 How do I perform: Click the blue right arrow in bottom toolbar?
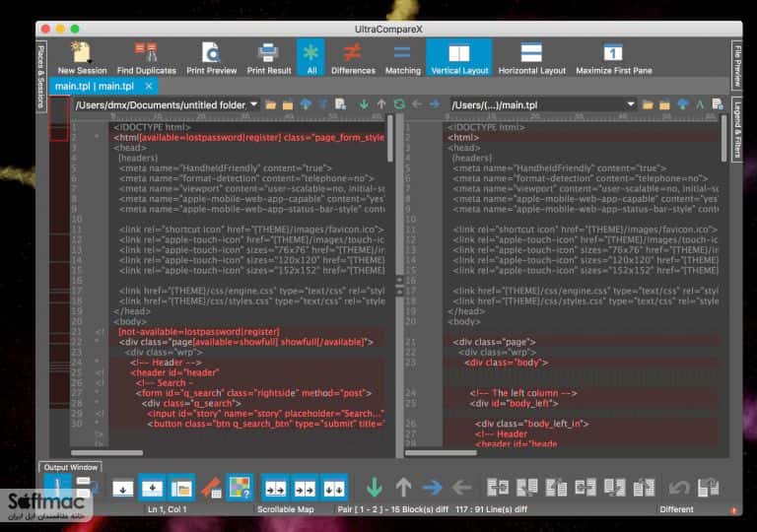[x=432, y=487]
